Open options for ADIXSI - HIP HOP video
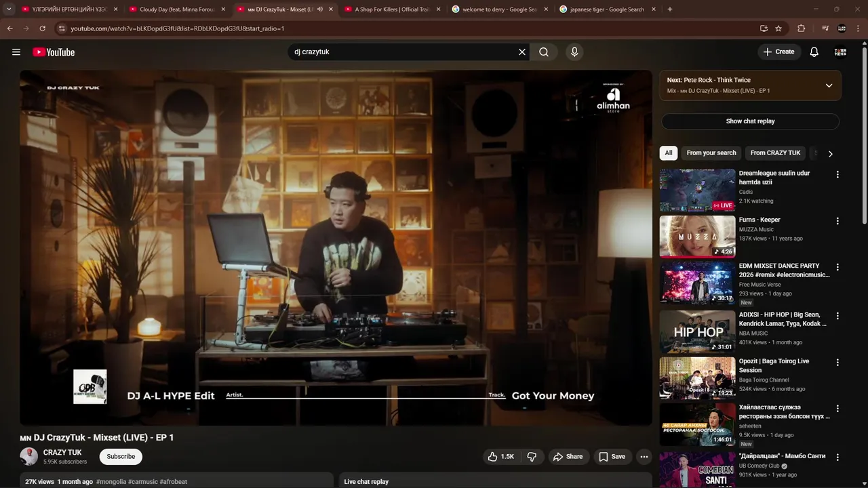 pos(837,316)
